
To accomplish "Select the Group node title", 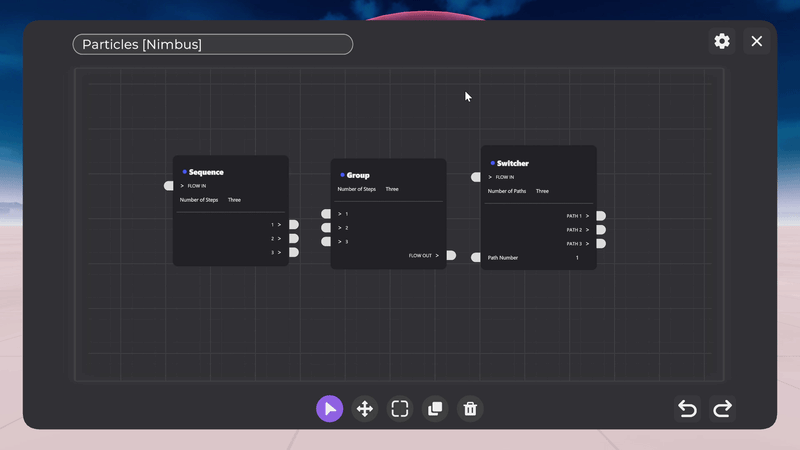I will [358, 176].
